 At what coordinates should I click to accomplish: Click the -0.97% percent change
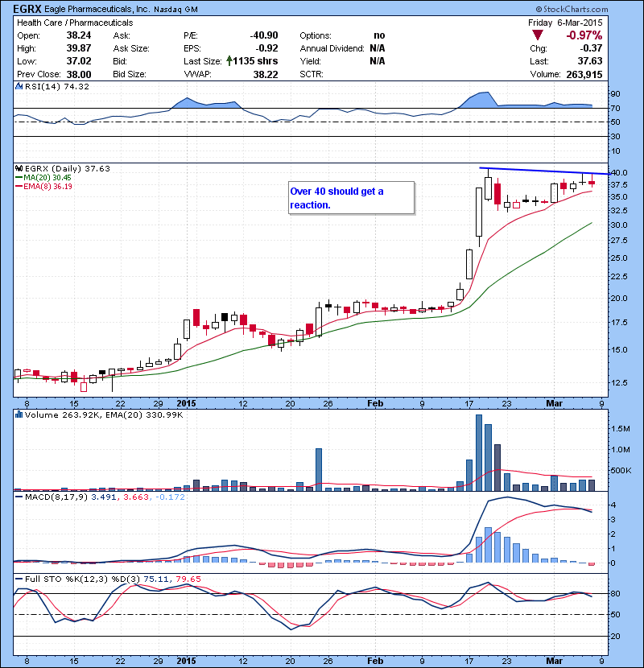click(x=584, y=35)
